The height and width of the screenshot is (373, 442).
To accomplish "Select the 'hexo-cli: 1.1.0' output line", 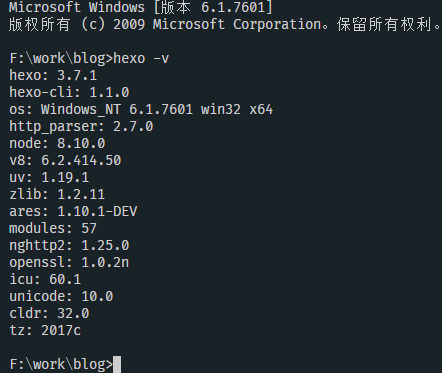I will [x=69, y=92].
